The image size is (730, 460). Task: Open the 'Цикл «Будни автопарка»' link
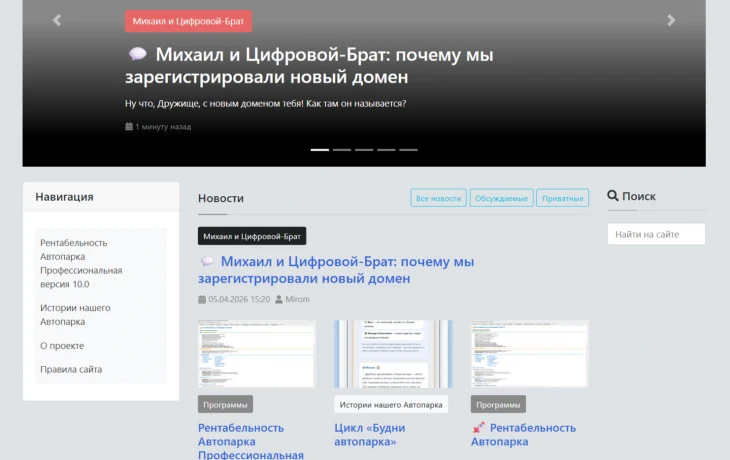tap(370, 434)
